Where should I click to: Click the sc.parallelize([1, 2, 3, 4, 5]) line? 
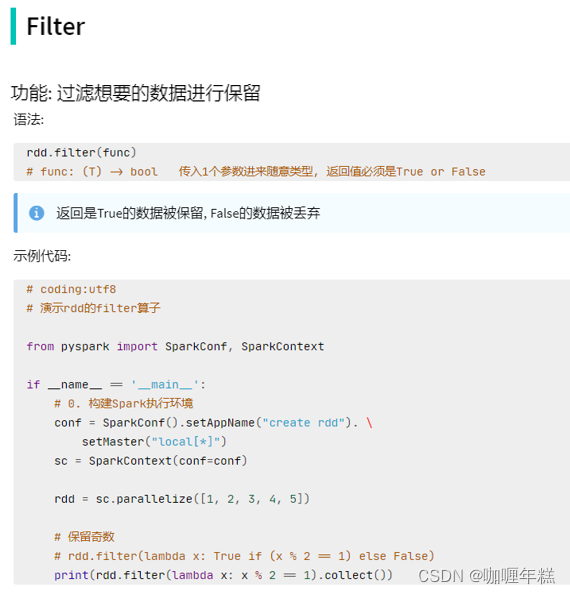[x=182, y=499]
